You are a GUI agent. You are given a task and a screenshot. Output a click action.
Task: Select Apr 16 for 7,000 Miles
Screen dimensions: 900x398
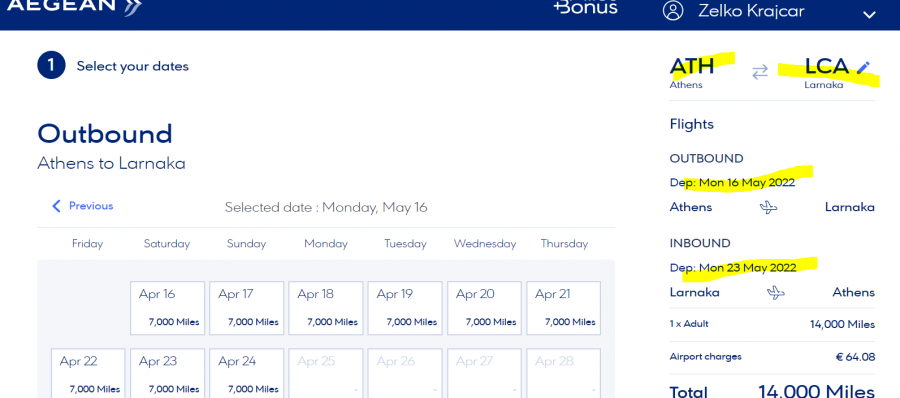click(168, 308)
